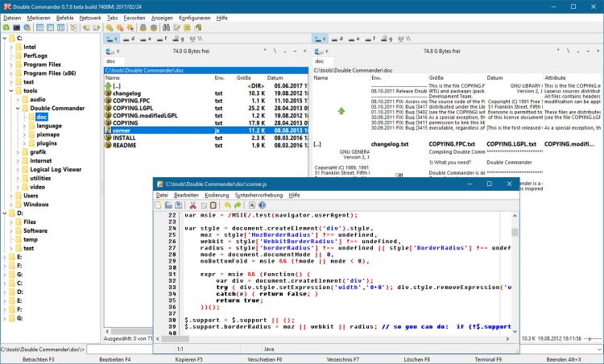Image resolution: width=604 pixels, height=364 pixels.
Task: Select drive d in left panel drive bar
Action: pos(130,39)
